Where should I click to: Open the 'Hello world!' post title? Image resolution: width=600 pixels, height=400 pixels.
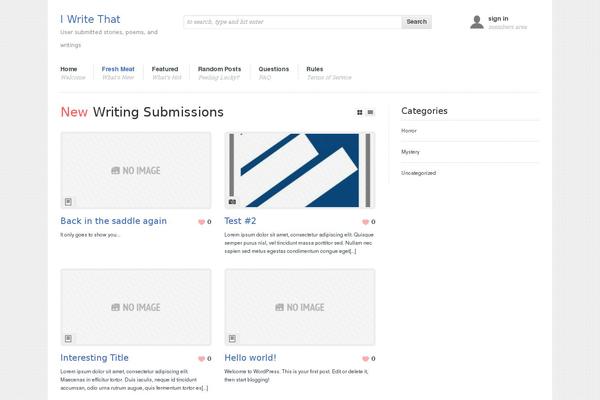coord(250,358)
